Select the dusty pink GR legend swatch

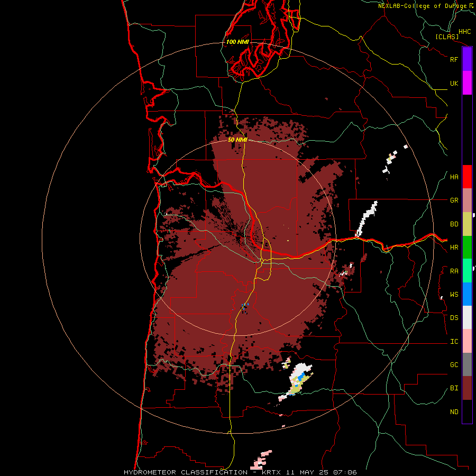[x=467, y=200]
